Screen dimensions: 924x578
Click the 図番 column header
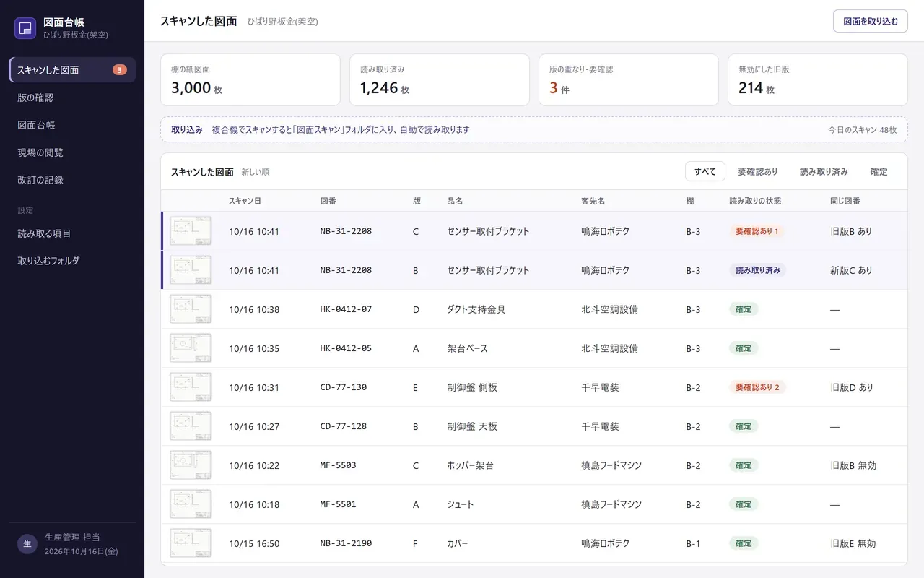(328, 201)
